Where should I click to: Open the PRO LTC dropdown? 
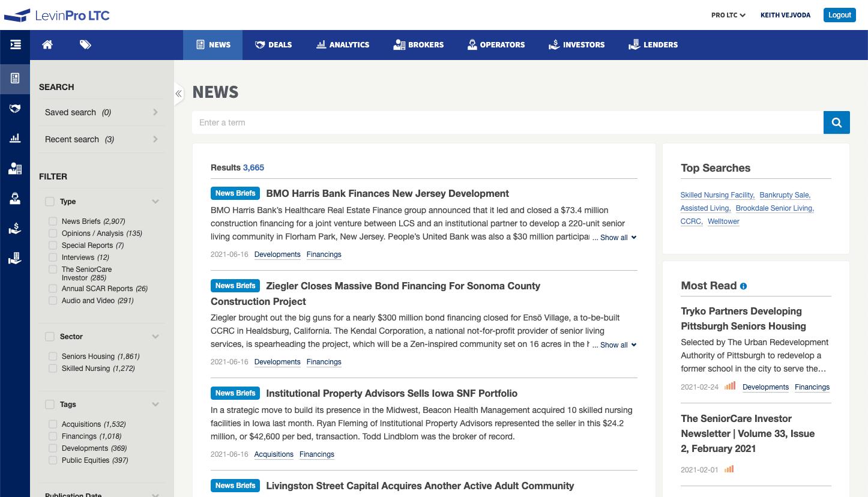(728, 15)
